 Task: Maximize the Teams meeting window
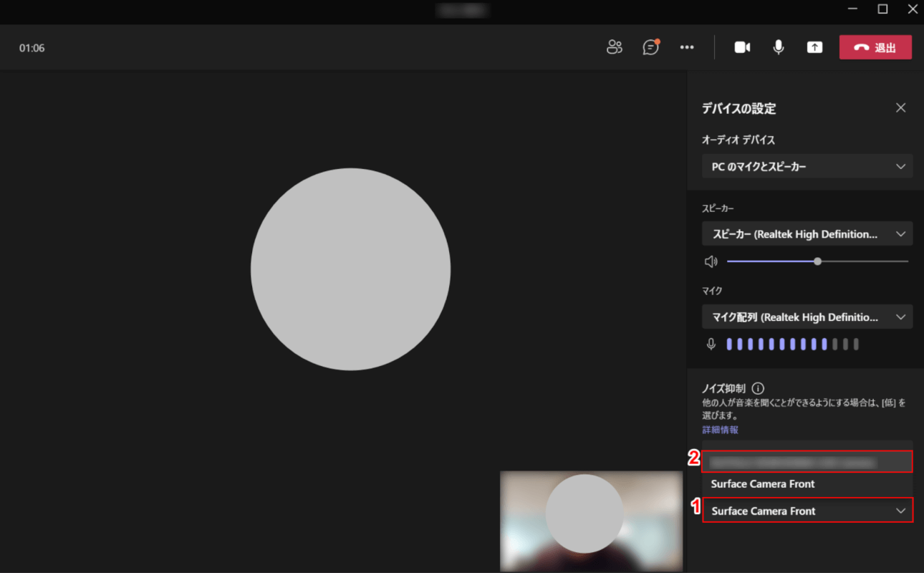pos(882,9)
